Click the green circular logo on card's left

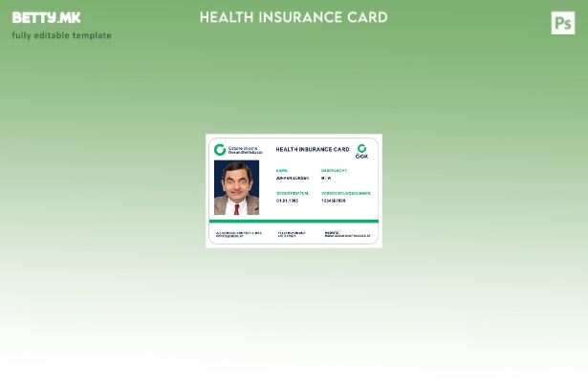tap(220, 150)
